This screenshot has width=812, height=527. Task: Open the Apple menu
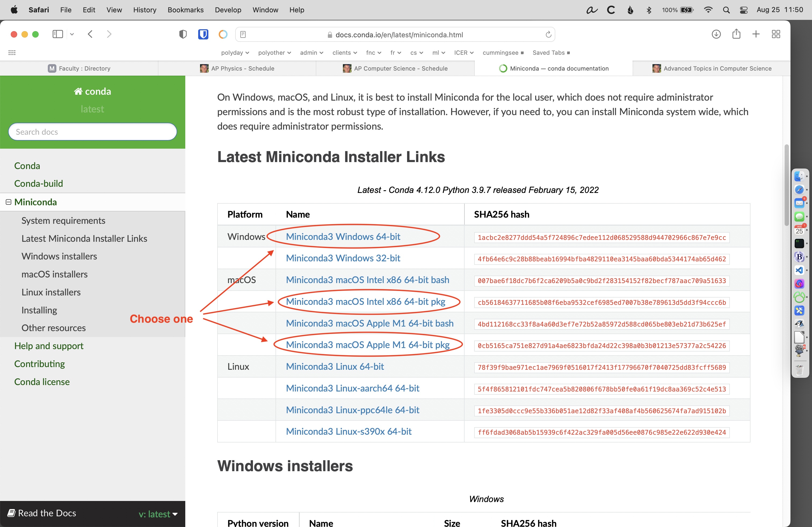point(14,10)
